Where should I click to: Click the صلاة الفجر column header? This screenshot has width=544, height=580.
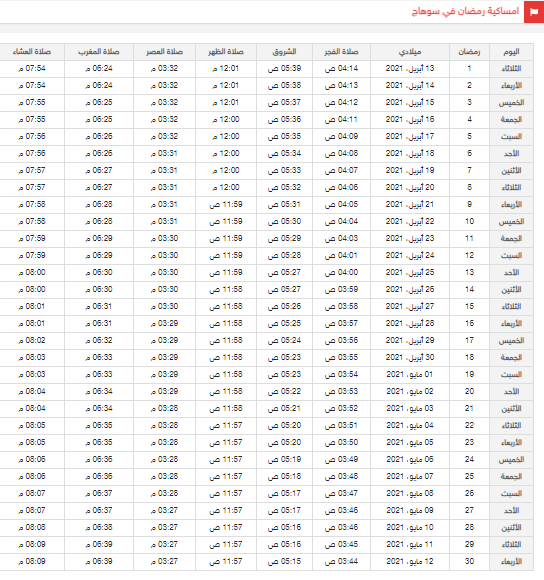pyautogui.click(x=341, y=52)
